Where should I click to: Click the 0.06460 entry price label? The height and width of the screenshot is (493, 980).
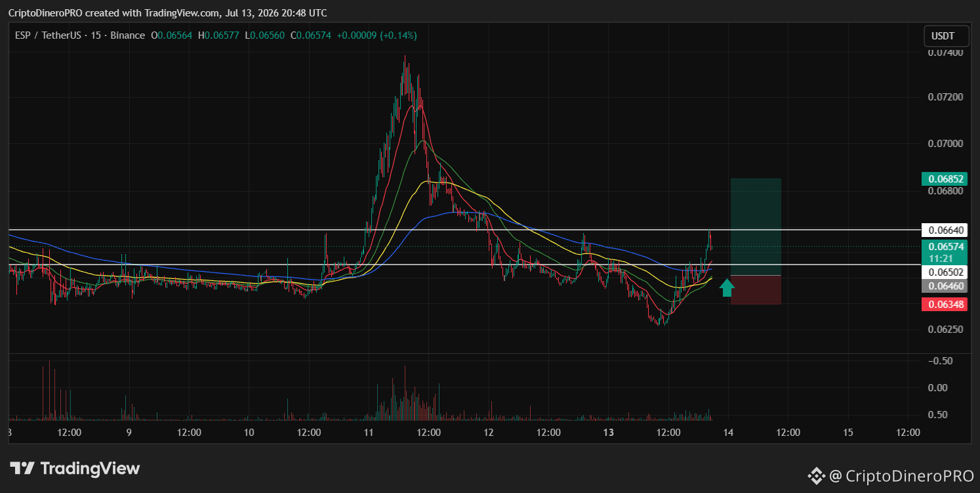pos(945,286)
